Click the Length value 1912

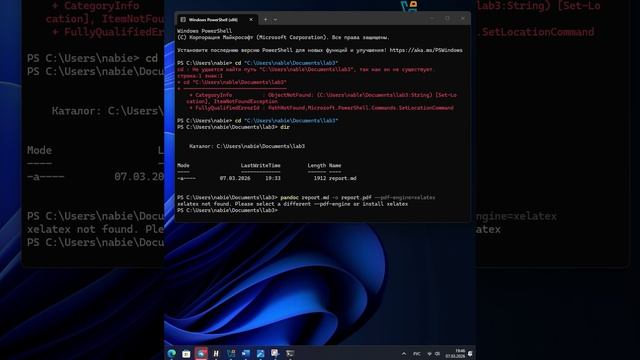(320, 178)
